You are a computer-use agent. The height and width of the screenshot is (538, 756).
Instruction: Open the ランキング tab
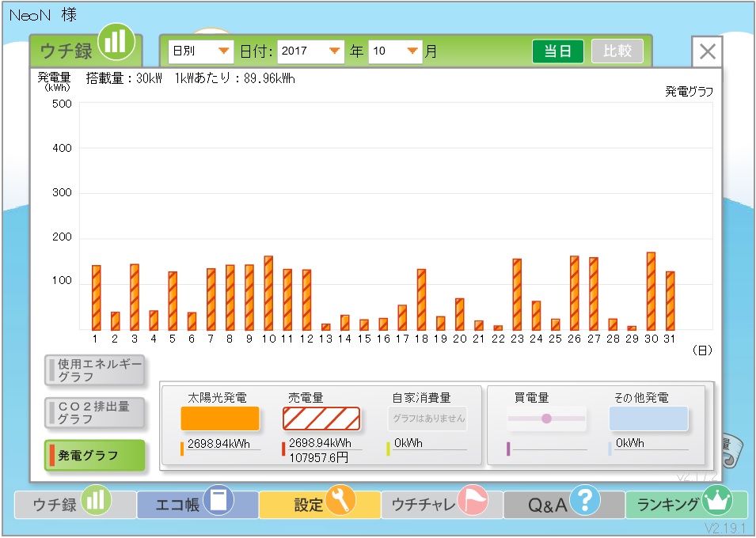tap(686, 505)
